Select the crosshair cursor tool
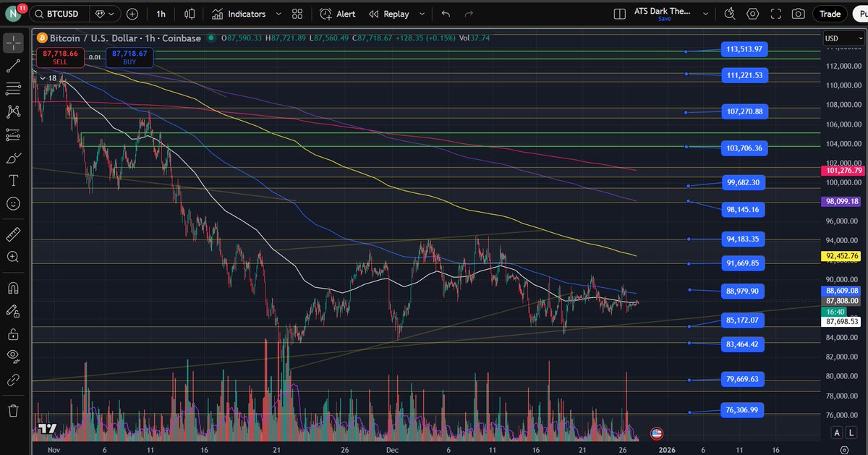 pos(13,43)
